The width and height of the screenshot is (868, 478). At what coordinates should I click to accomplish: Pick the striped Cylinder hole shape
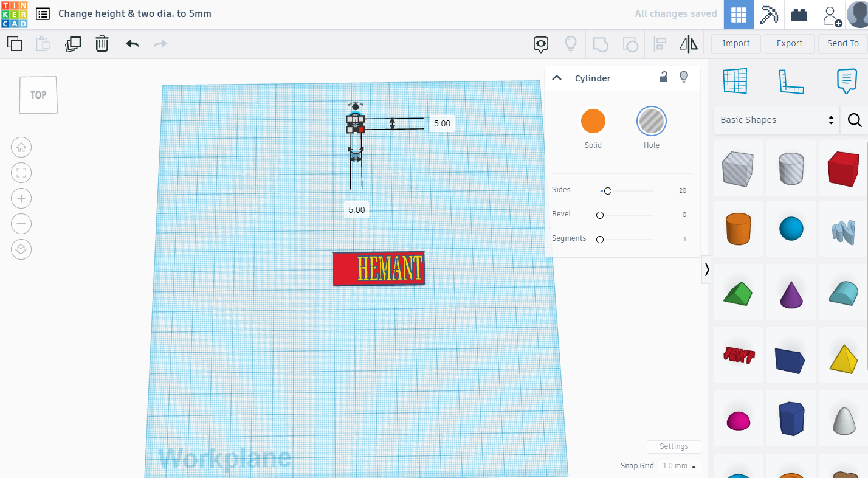[x=791, y=168]
